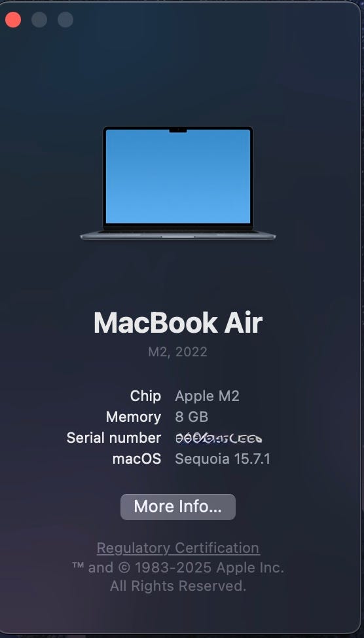Image resolution: width=364 pixels, height=638 pixels.
Task: Click the blue screen of the MacBook illustration
Action: click(177, 177)
